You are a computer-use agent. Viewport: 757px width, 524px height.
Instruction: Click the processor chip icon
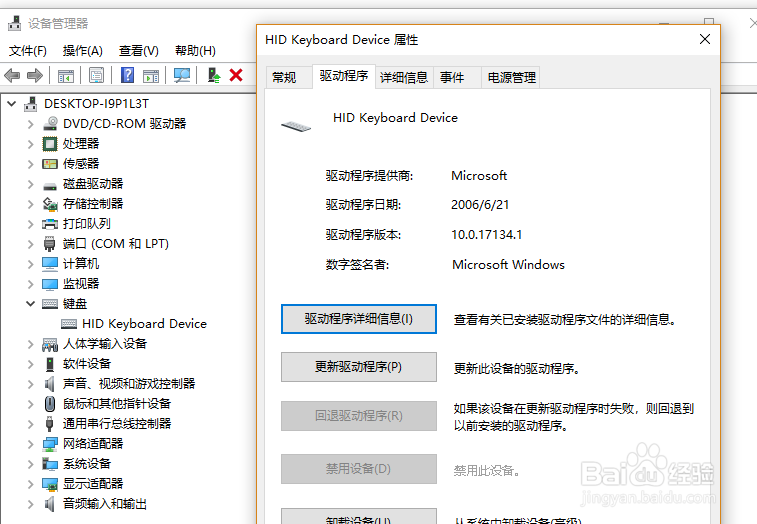pyautogui.click(x=50, y=144)
